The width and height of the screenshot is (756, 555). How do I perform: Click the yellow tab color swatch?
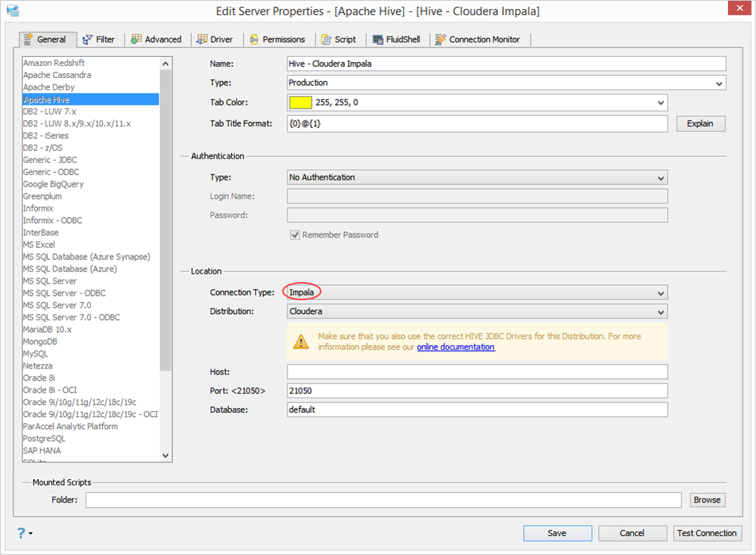pyautogui.click(x=300, y=102)
